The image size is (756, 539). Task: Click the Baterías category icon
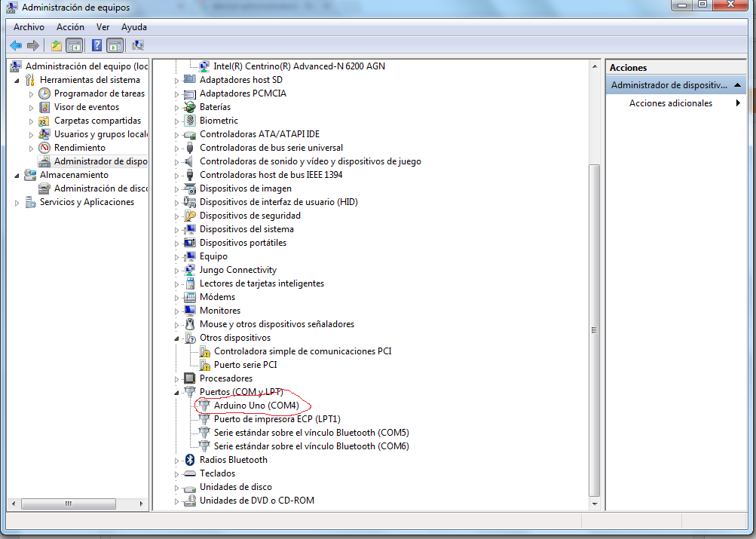(190, 107)
